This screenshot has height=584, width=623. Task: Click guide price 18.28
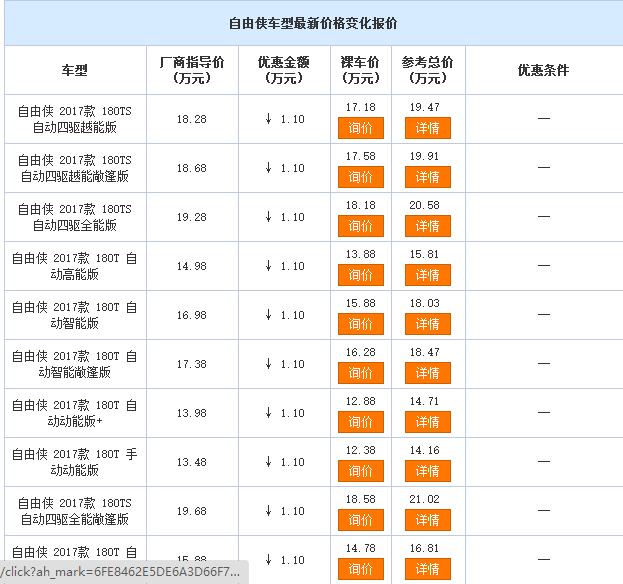(192, 119)
